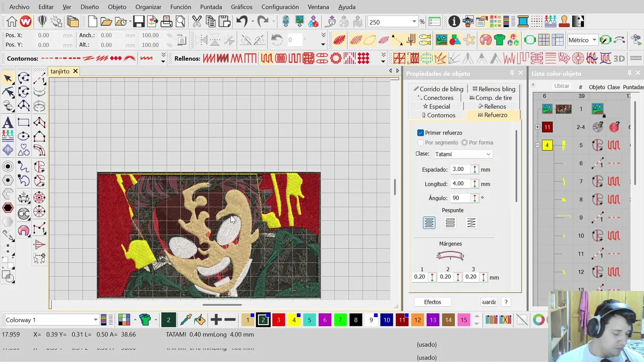This screenshot has height=362, width=644.
Task: Click the Undo arrow icon
Action: (242, 22)
